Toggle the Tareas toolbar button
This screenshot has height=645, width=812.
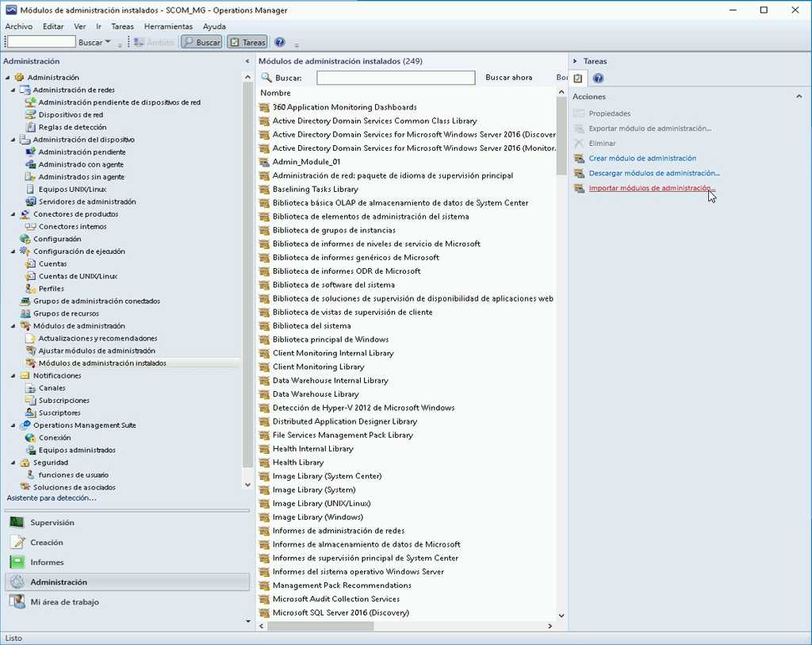tap(247, 43)
